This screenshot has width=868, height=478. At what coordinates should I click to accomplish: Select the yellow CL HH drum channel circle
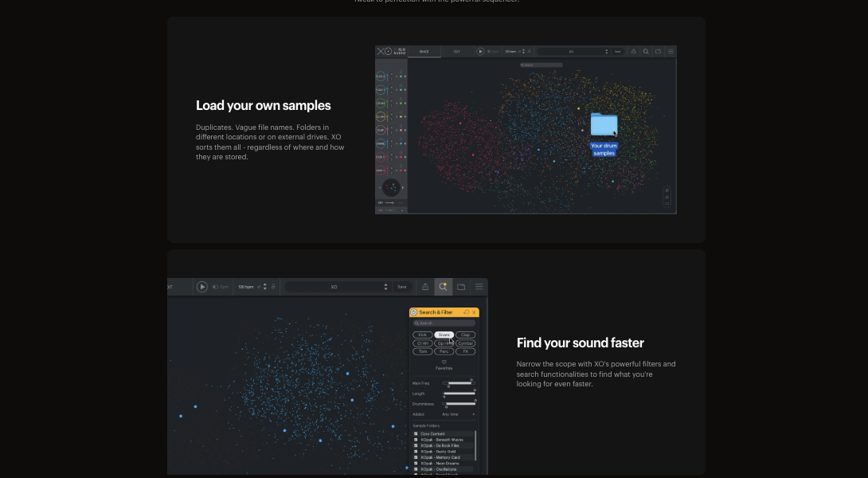pyautogui.click(x=381, y=117)
